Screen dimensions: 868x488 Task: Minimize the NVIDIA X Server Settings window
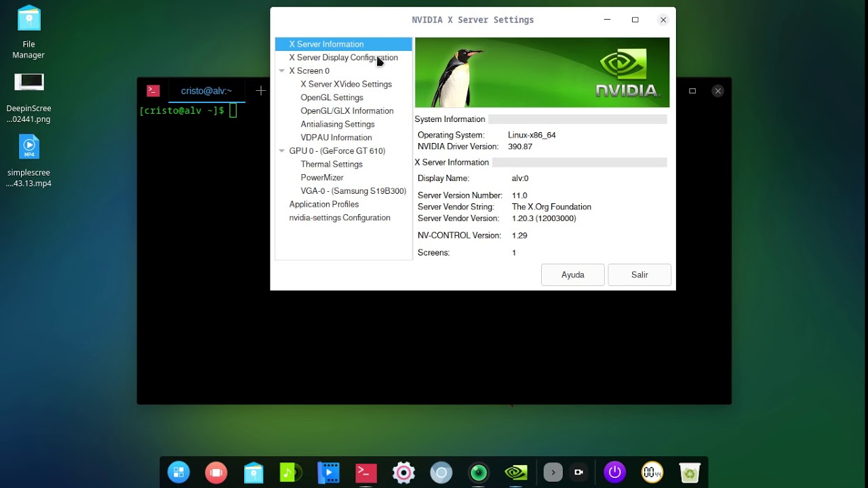[x=607, y=20]
